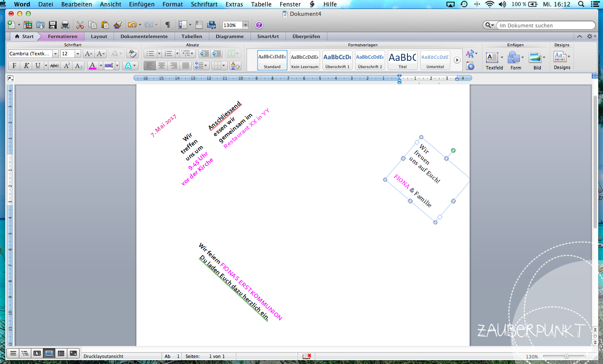Align text right
603x364 pixels.
pos(174,66)
